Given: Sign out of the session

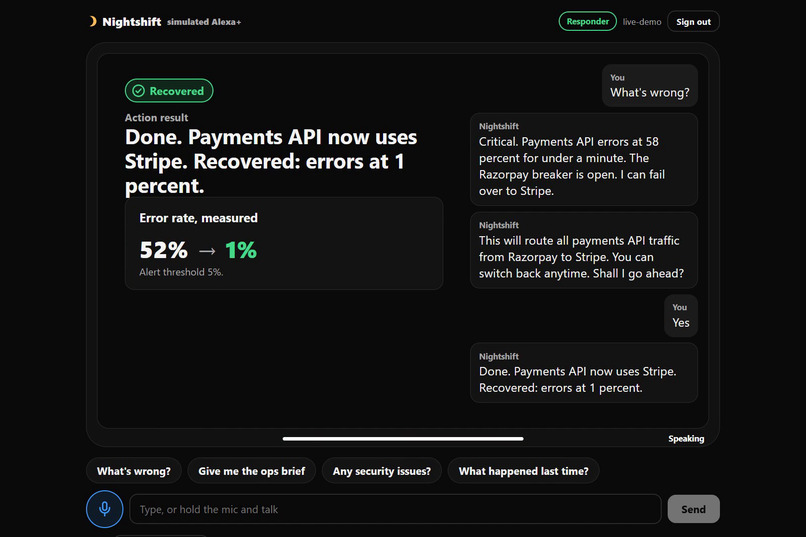Looking at the screenshot, I should tap(693, 22).
